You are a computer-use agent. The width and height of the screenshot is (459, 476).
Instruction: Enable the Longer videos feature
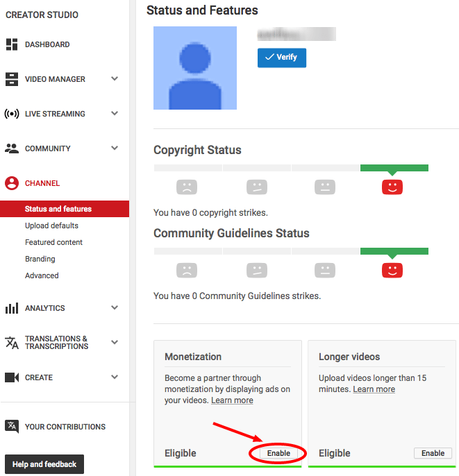[x=433, y=453]
